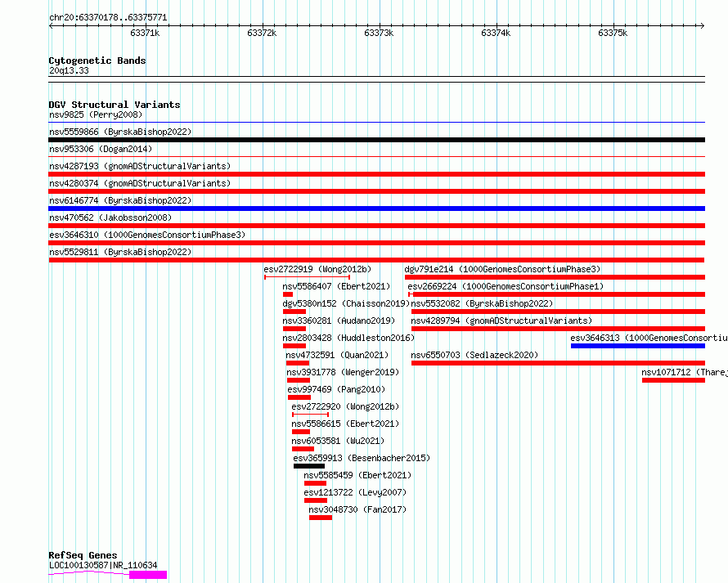Click nsv6550703 (Sedlazeck2020) label
Viewport: 728px width, 583px height.
pyautogui.click(x=474, y=355)
